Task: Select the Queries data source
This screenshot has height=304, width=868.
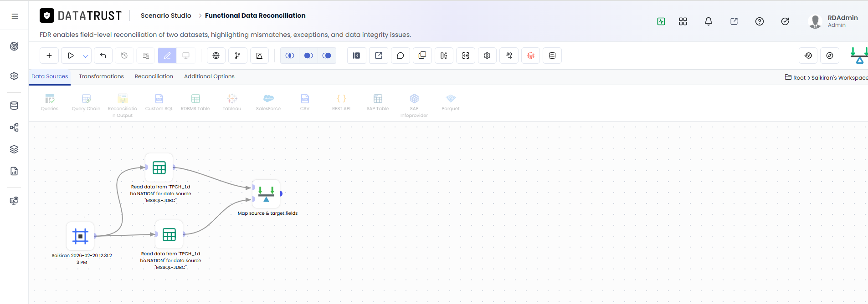Action: pos(50,102)
